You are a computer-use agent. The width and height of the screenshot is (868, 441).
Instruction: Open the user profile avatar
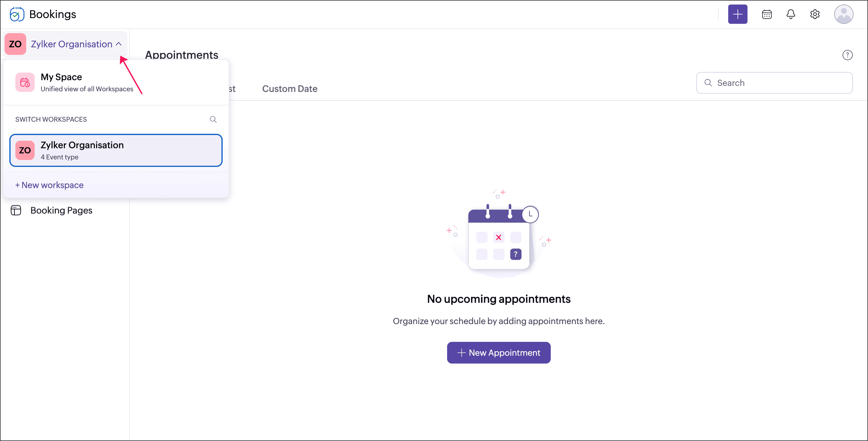pos(843,14)
